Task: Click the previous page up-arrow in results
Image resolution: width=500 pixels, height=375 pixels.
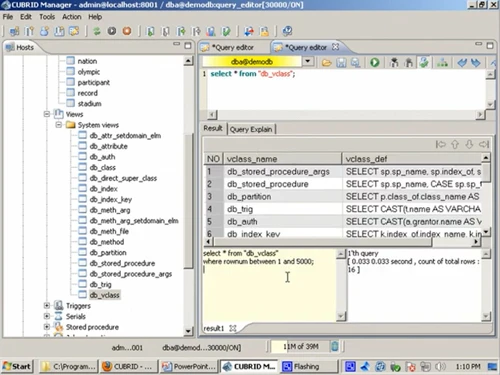Action: click(x=455, y=144)
